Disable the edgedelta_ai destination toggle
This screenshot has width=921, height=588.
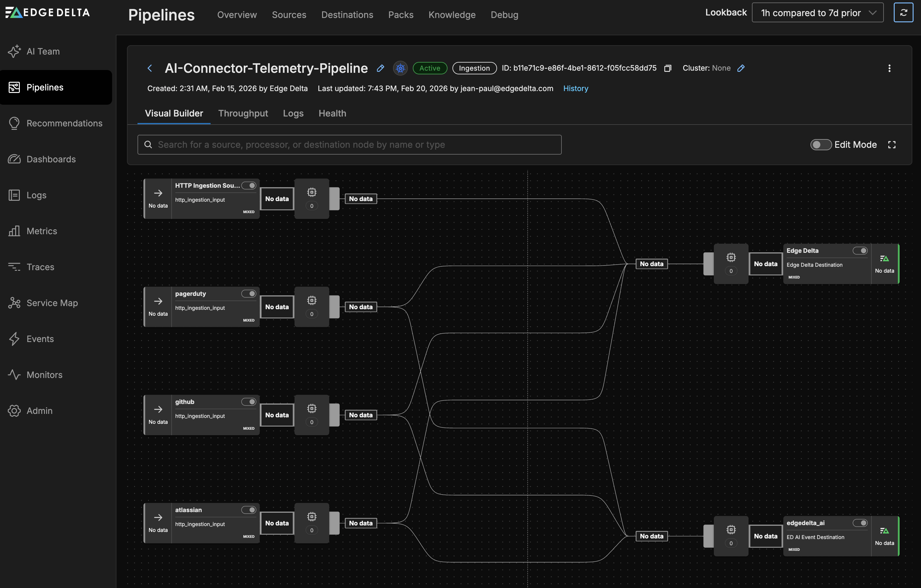click(x=860, y=523)
